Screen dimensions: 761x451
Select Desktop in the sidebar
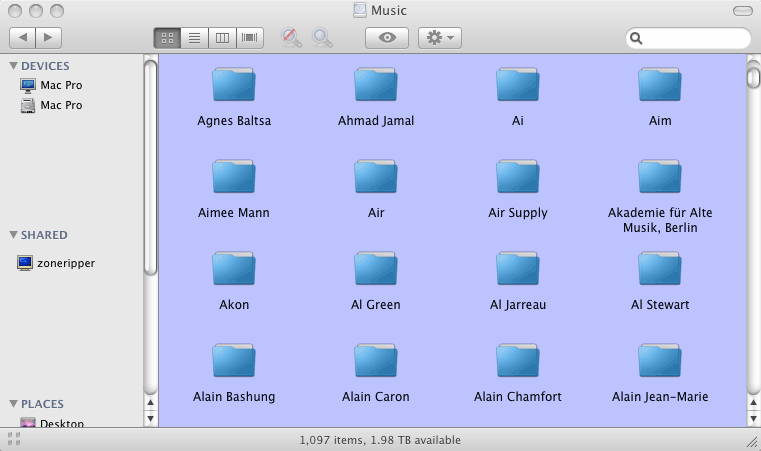coord(52,422)
